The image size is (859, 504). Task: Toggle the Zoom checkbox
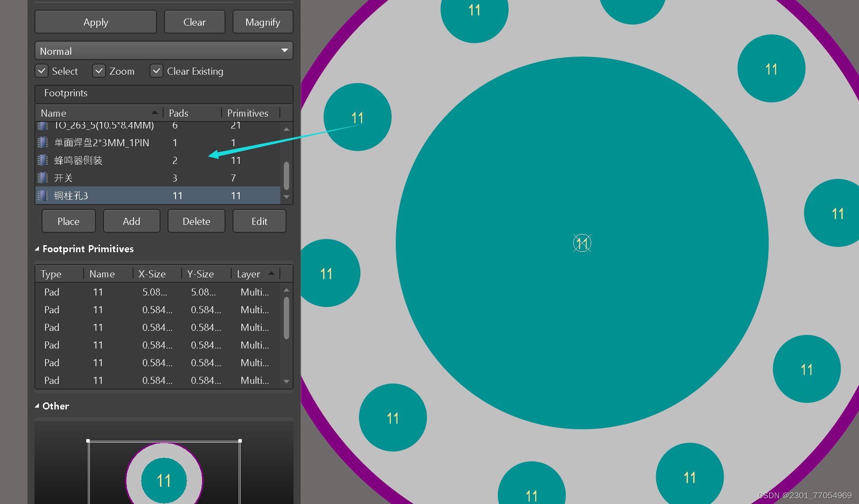tap(99, 71)
